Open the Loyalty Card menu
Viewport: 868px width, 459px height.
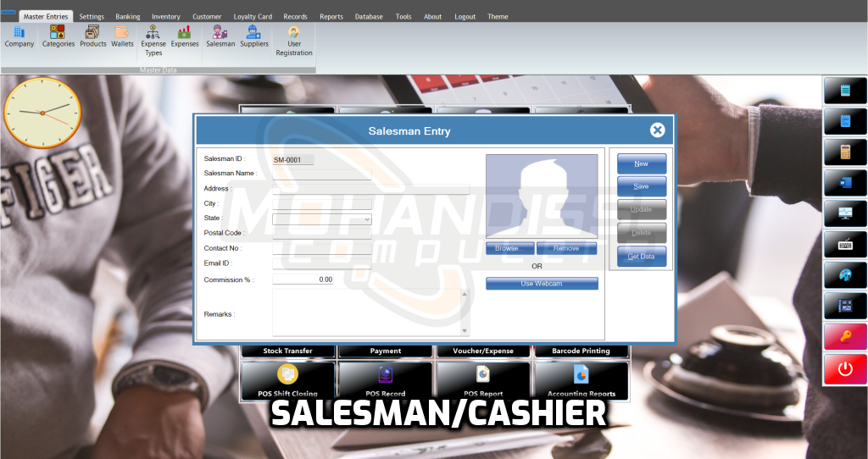click(x=253, y=17)
